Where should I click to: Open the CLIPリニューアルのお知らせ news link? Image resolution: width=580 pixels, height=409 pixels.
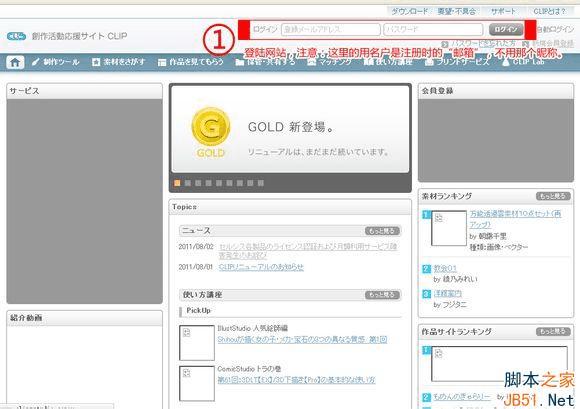(x=261, y=267)
